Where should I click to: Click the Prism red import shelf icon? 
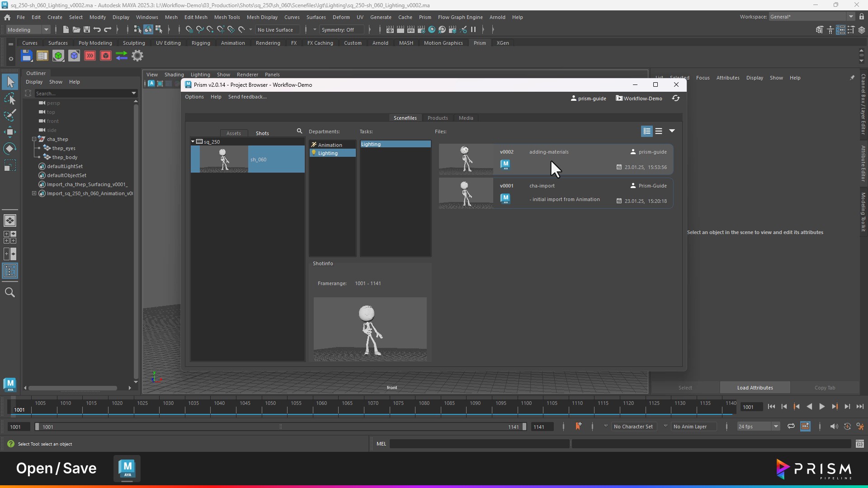click(x=90, y=56)
